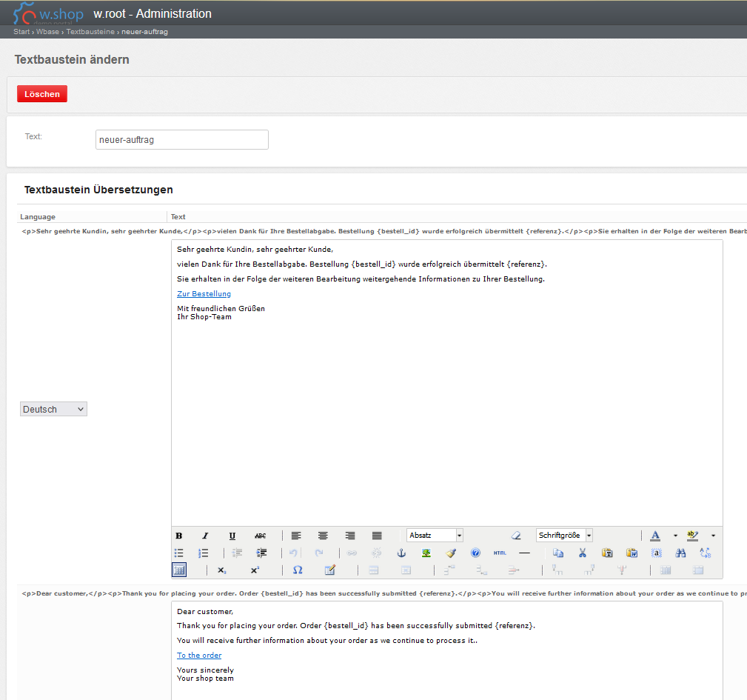Viewport: 747px width, 700px height.
Task: Click the eraser remove-formatting icon
Action: (x=516, y=536)
